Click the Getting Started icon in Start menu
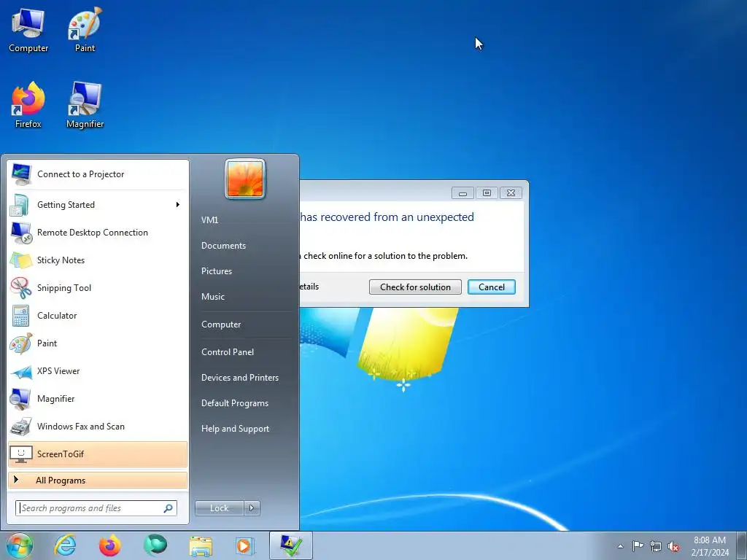 point(20,205)
